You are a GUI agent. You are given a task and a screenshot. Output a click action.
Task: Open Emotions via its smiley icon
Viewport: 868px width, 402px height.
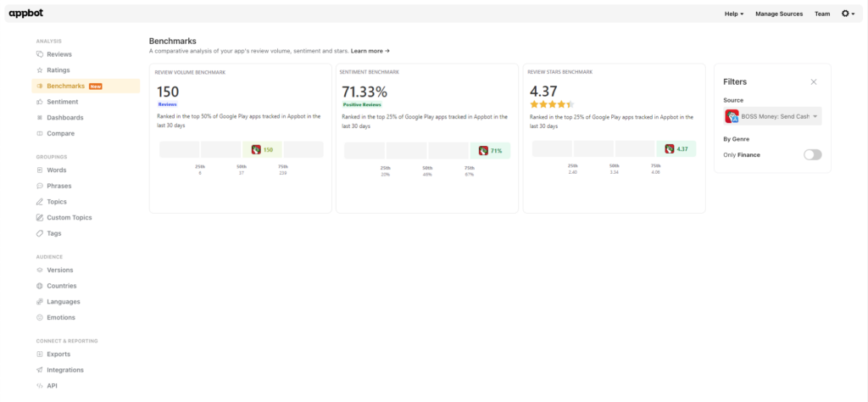coord(40,317)
